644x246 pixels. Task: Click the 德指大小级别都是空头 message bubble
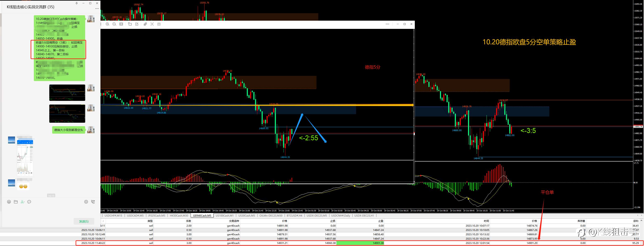[69, 130]
